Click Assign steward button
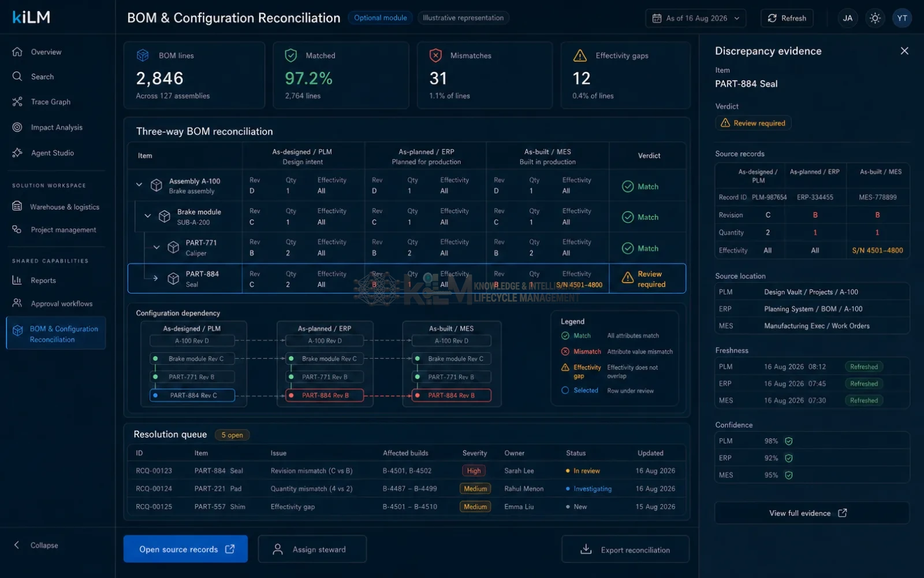 point(312,549)
